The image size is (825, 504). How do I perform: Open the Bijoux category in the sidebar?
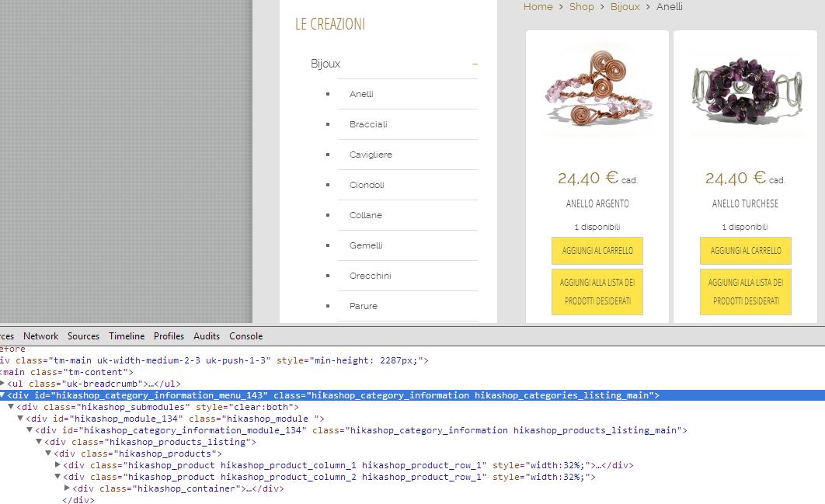[325, 64]
